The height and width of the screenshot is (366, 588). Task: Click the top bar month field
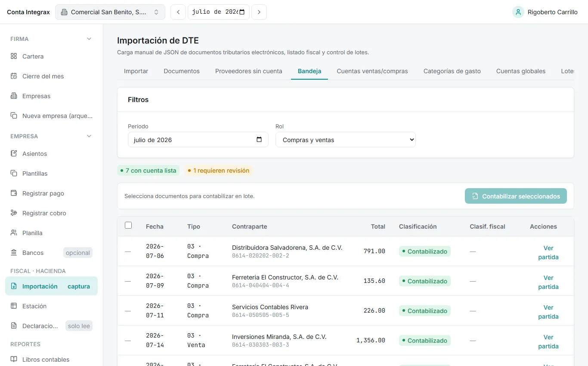(219, 12)
